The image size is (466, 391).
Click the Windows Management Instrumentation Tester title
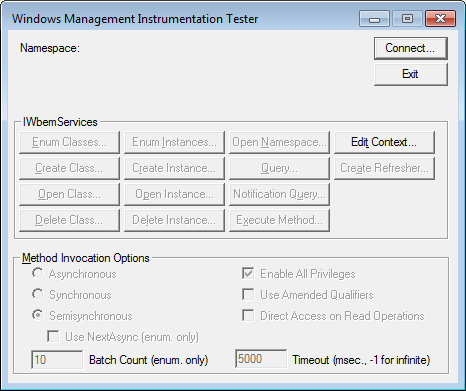pyautogui.click(x=135, y=19)
